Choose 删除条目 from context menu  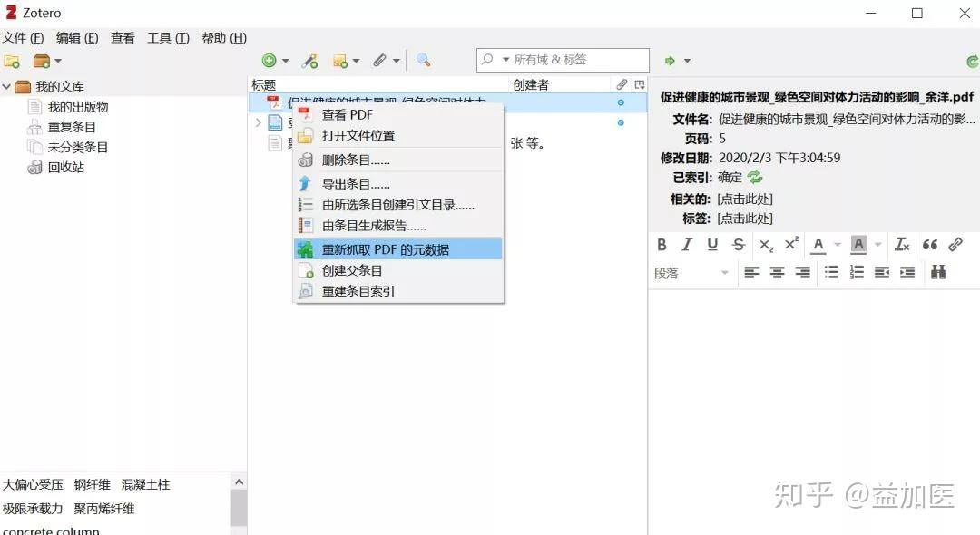point(398,160)
